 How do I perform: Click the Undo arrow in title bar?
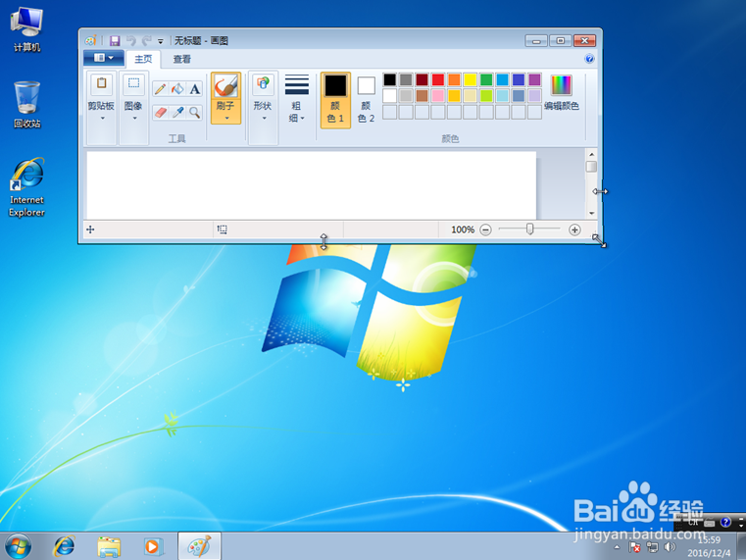point(131,41)
